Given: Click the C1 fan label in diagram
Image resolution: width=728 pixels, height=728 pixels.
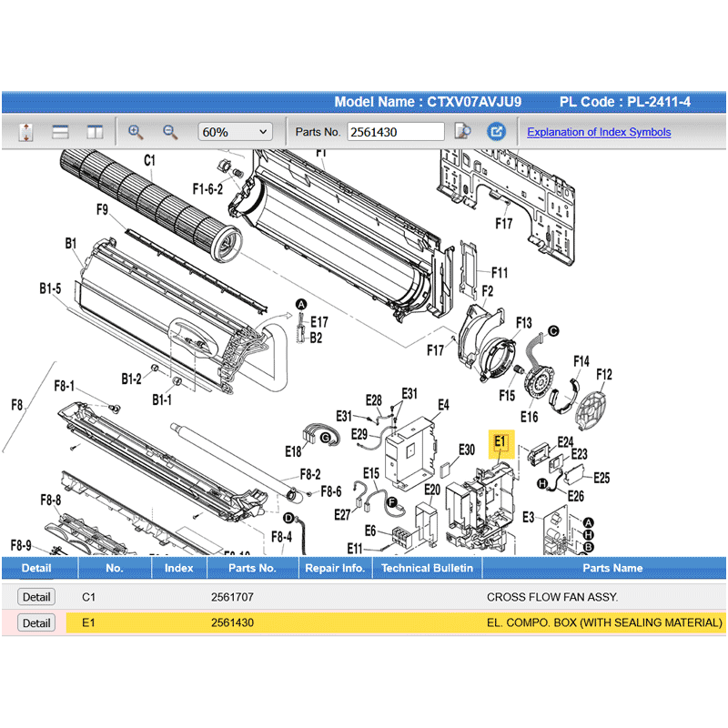Looking at the screenshot, I should tap(150, 161).
